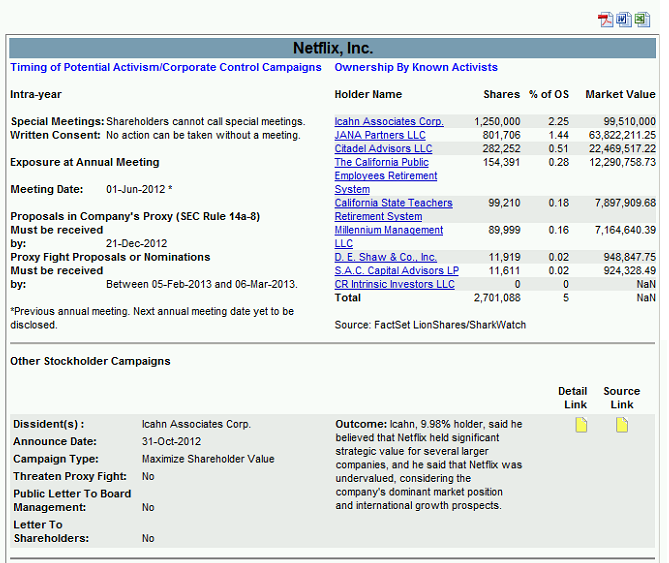
Task: Open JANA Partners LLC holder link
Action: 380,135
